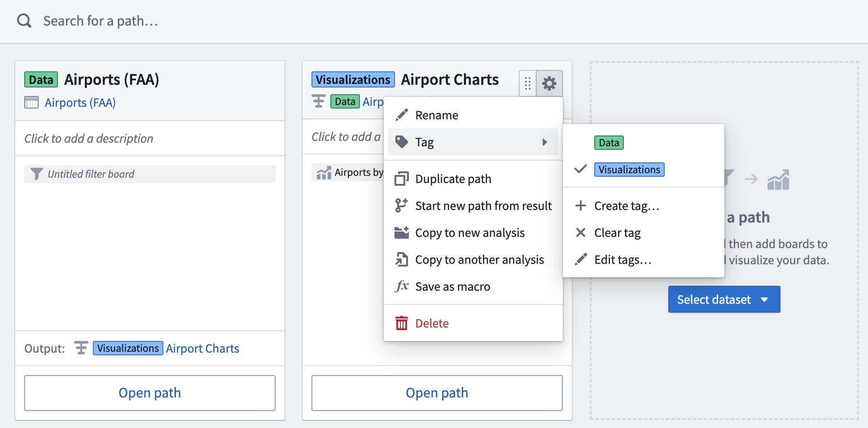Click the input path icon under Airport Charts
The image size is (868, 428).
(x=319, y=102)
